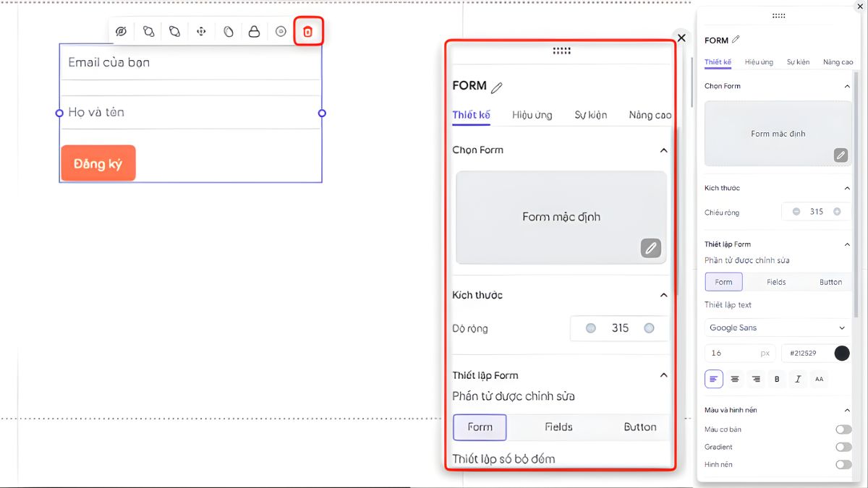Click the orange Đăng ký button
The height and width of the screenshot is (488, 868).
[x=98, y=163]
